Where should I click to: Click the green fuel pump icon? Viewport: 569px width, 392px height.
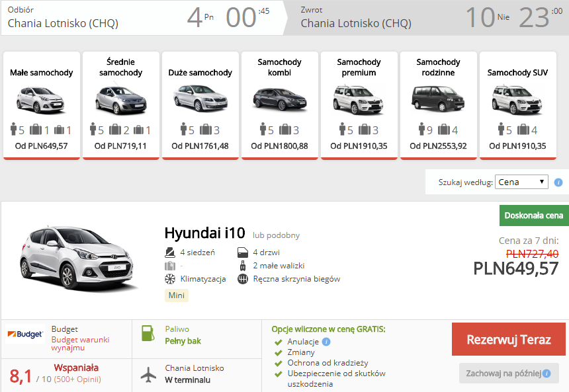point(148,333)
